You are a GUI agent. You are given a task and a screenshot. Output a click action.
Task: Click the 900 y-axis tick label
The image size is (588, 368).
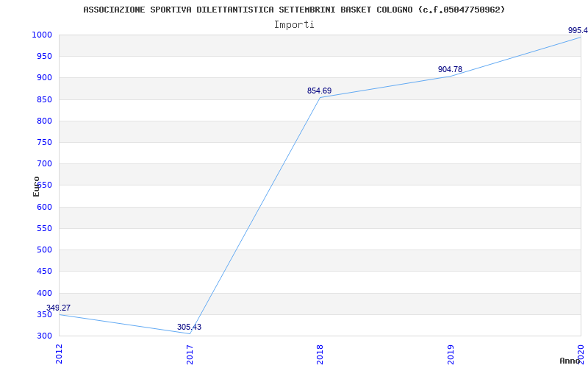pyautogui.click(x=44, y=78)
